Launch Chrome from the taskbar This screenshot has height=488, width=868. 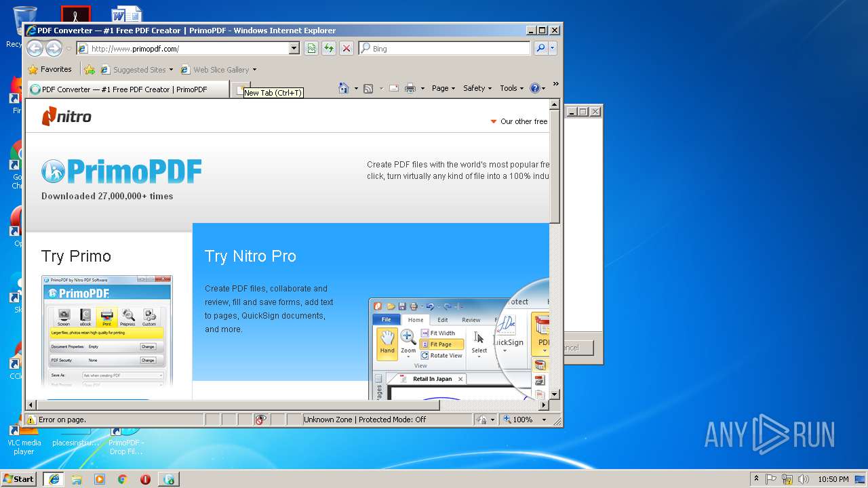click(123, 479)
